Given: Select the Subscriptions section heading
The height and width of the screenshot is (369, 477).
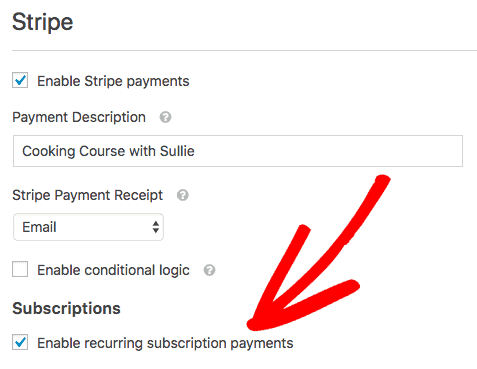Looking at the screenshot, I should click(66, 308).
